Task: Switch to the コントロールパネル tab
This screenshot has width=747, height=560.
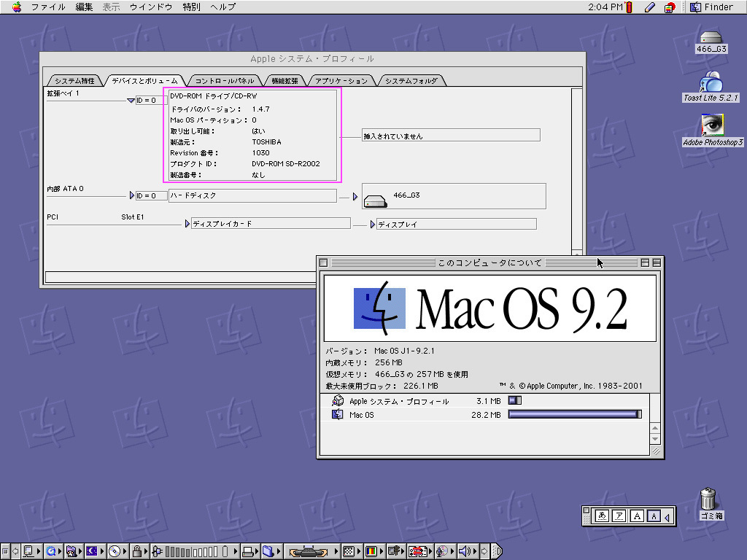Action: tap(225, 80)
